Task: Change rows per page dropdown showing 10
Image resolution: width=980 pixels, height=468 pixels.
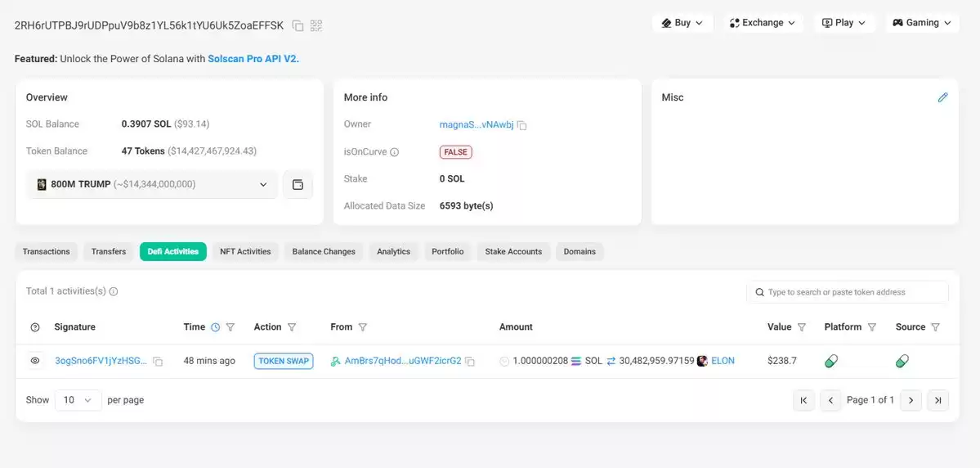Action: [78, 400]
